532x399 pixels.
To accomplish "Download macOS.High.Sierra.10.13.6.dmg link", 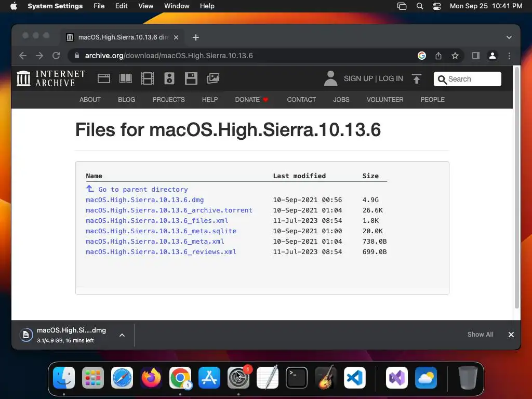I will point(145,200).
